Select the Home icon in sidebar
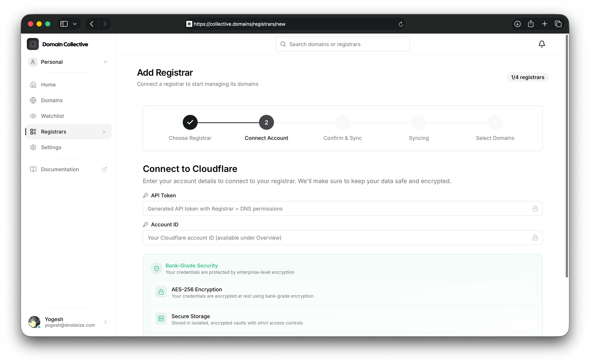Screen dimensions: 590x364 [x=33, y=84]
